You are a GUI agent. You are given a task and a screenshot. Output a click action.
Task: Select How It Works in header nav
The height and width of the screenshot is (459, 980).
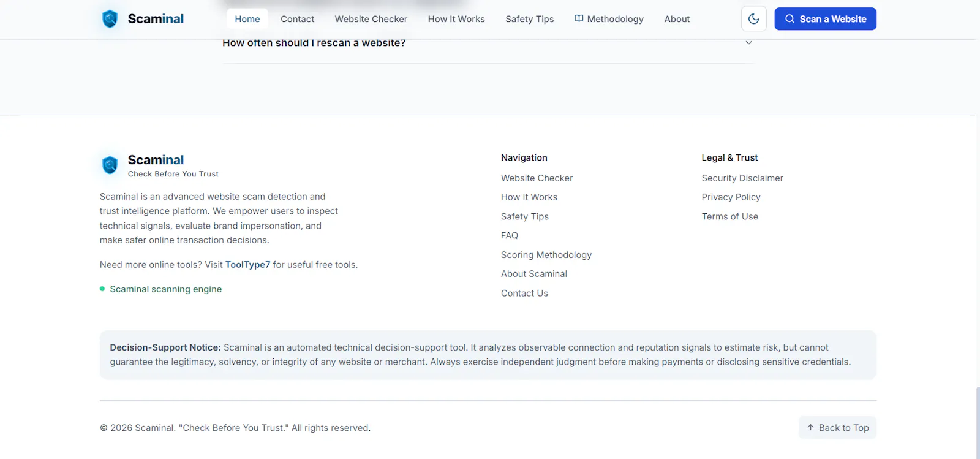[x=456, y=19]
